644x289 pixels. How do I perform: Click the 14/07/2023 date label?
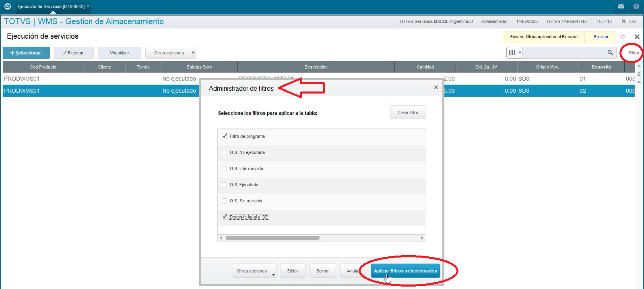pos(527,21)
